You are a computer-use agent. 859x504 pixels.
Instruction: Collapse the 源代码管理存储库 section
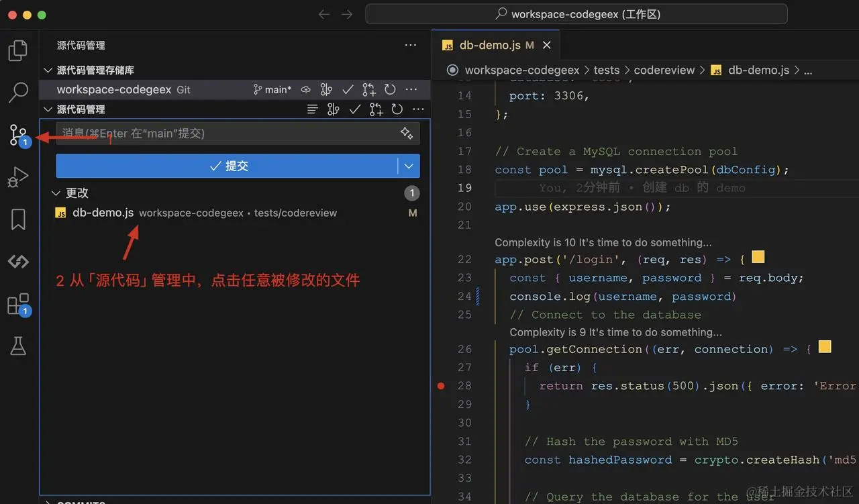[48, 70]
